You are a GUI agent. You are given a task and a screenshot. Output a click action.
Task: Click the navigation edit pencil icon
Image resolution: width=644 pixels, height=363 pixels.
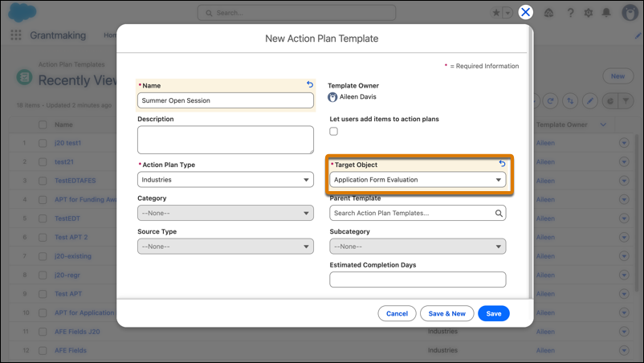pyautogui.click(x=638, y=35)
